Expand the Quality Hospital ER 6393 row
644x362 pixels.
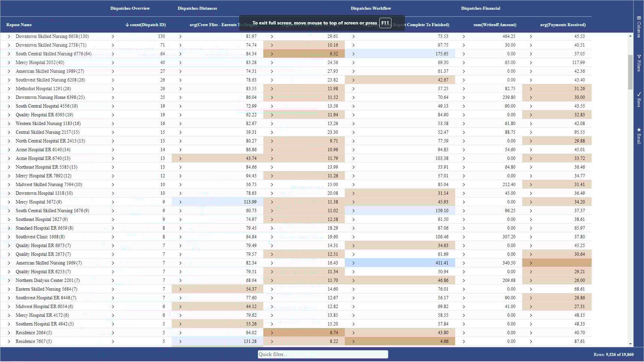[8, 115]
